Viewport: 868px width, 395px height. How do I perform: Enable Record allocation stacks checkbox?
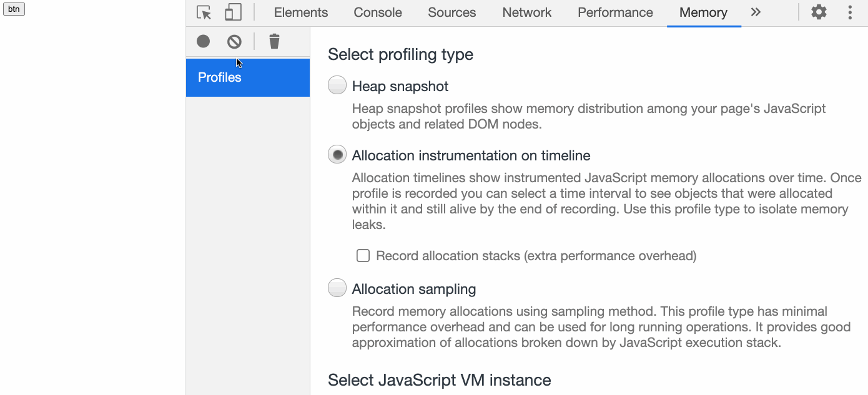[x=363, y=255]
